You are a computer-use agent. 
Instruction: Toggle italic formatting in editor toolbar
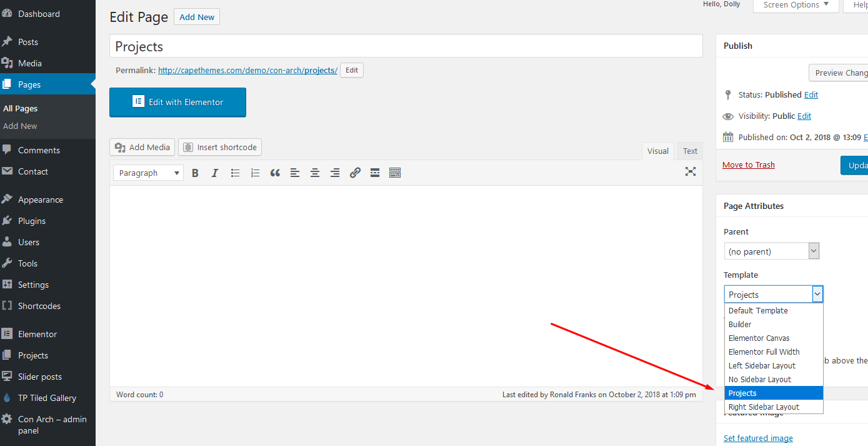215,173
